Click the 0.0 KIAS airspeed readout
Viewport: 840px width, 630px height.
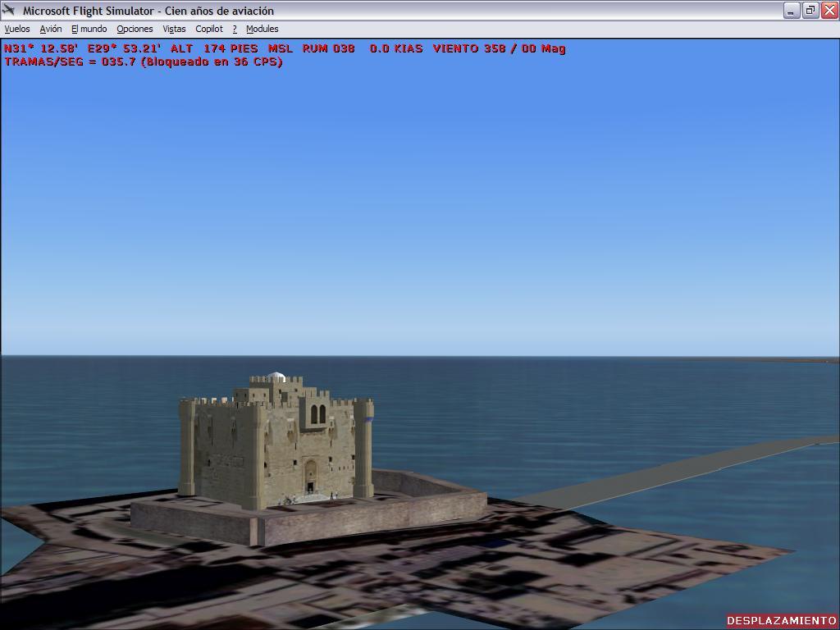[396, 48]
